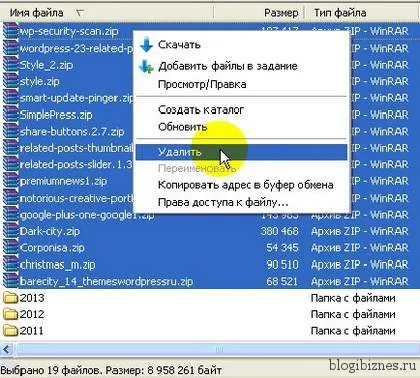The height and width of the screenshot is (378, 420).
Task: Click the Style_2.zip archive icon
Action: 11,65
